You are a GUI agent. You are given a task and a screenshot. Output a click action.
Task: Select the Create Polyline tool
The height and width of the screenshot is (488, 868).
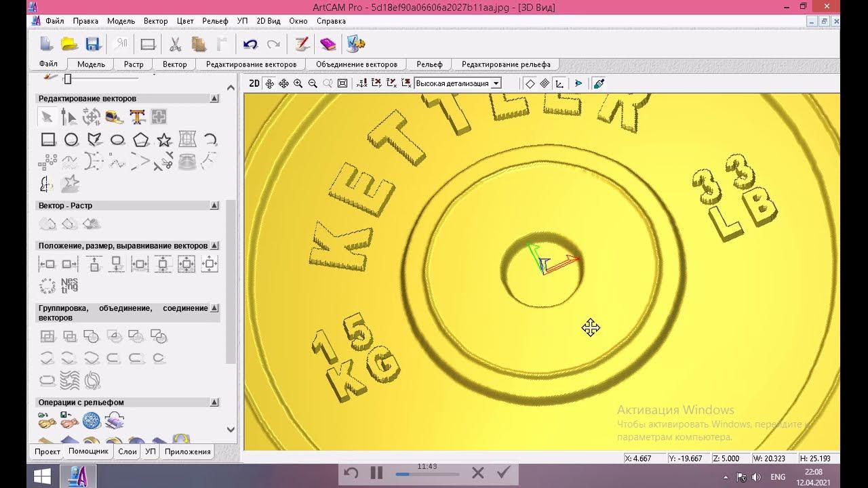94,140
